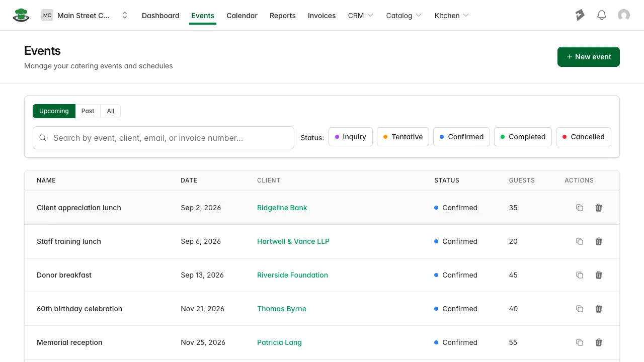Open the Client appreciation lunch row
Image resolution: width=644 pixels, height=362 pixels.
pos(322,208)
